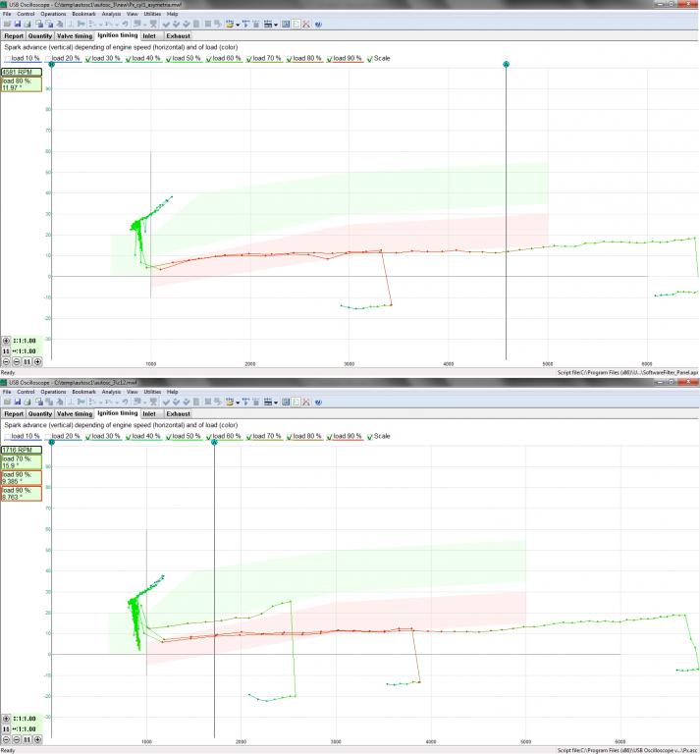Switch to the Exhaust tab in the top window
The height and width of the screenshot is (754, 700).
point(178,36)
